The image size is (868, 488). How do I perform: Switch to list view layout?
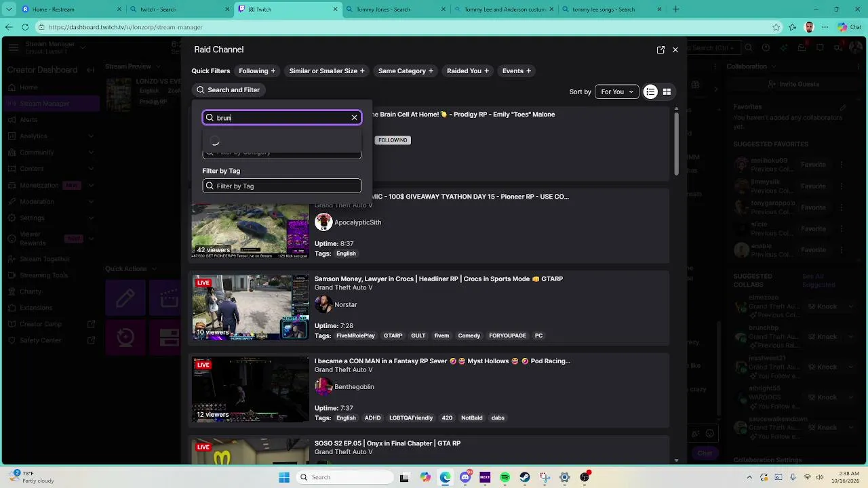point(650,92)
